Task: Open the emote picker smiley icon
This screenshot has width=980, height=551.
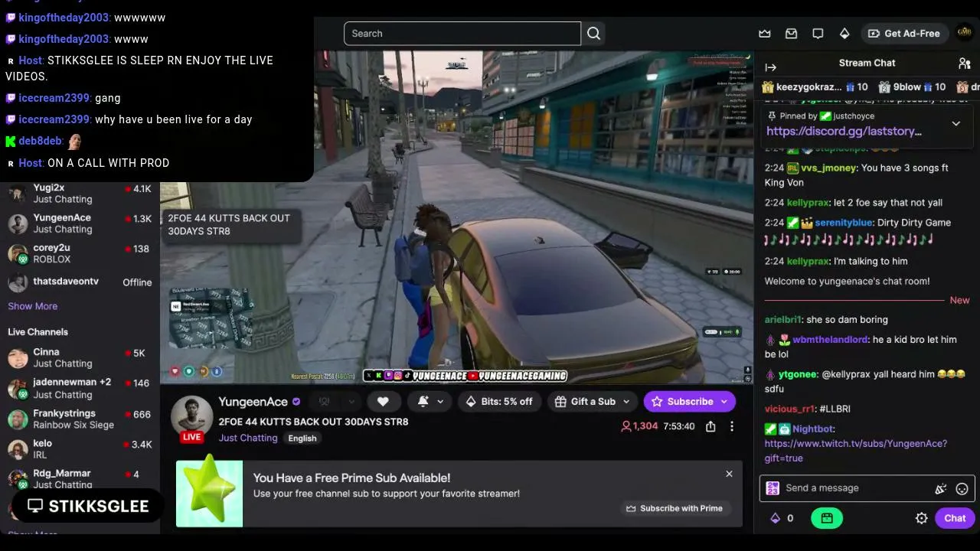Action: point(962,488)
